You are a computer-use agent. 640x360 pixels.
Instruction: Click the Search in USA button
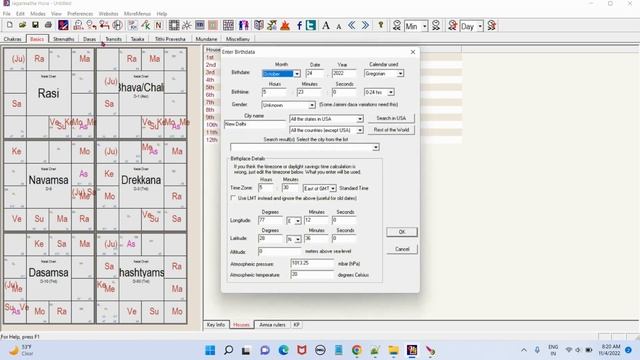(391, 118)
